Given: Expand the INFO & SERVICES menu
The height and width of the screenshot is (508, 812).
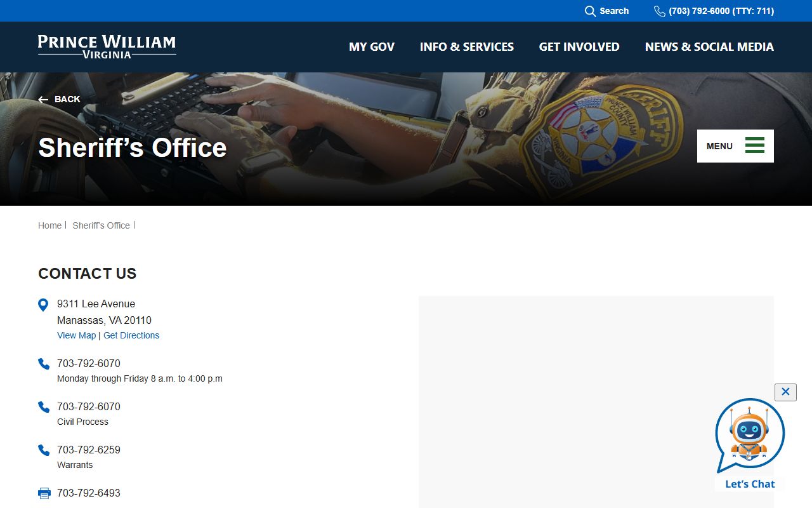Looking at the screenshot, I should click(x=466, y=47).
